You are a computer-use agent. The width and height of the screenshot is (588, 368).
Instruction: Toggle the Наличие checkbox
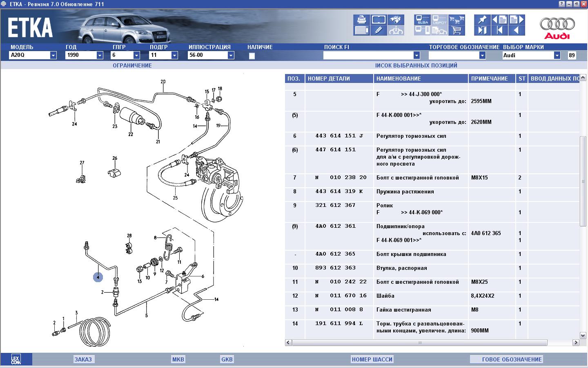click(x=252, y=56)
